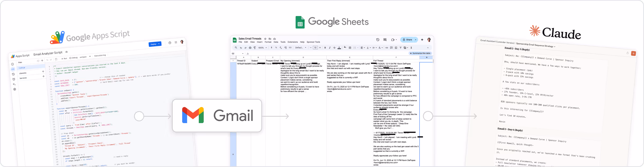Open font family Default dropdown
Viewport: 644px width, 167px height.
click(301, 48)
